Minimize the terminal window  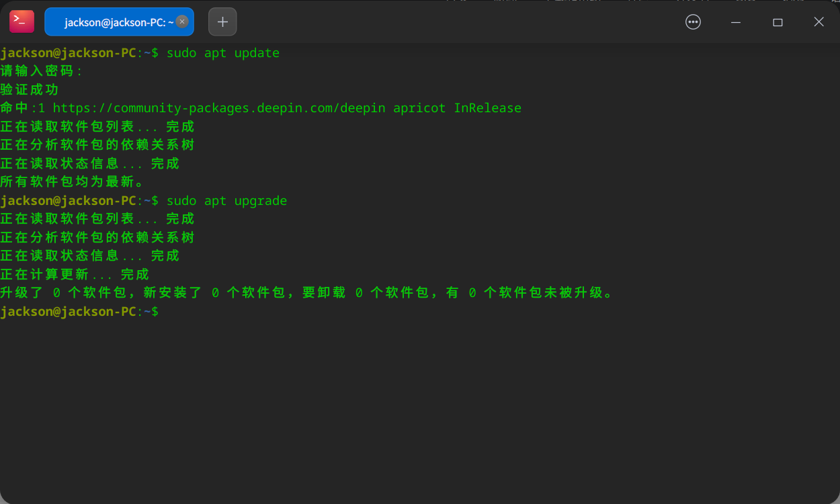[735, 22]
